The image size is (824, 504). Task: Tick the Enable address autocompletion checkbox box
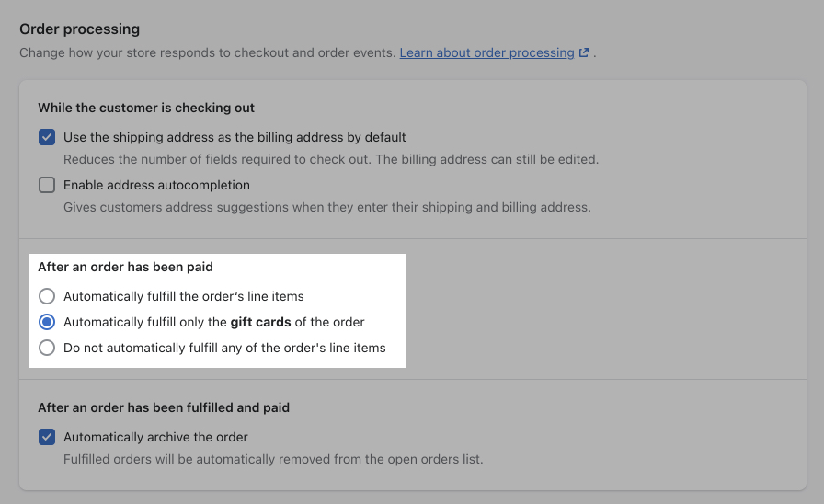pyautogui.click(x=47, y=185)
